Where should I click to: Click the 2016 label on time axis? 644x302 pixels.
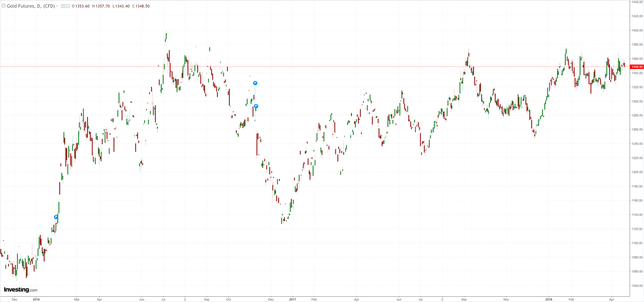[36, 300]
